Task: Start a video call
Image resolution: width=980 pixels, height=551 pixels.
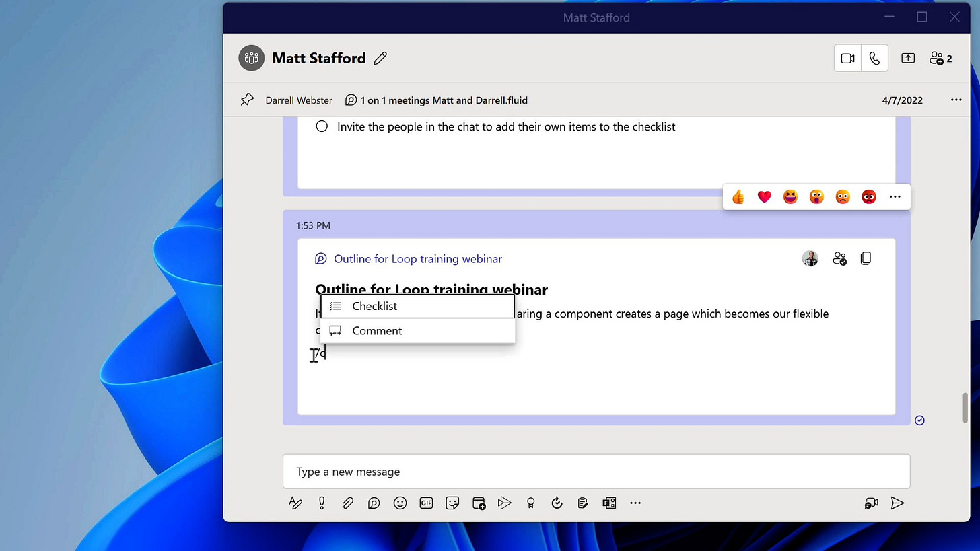Action: (848, 59)
